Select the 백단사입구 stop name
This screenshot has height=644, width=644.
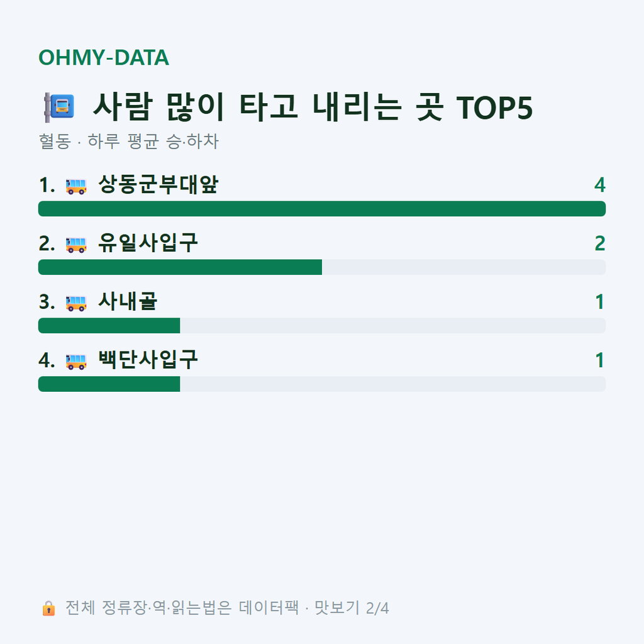pyautogui.click(x=148, y=360)
